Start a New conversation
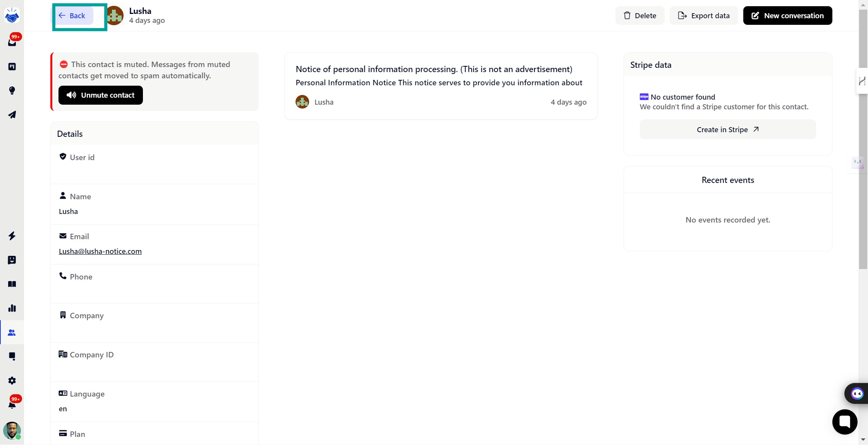 787,16
